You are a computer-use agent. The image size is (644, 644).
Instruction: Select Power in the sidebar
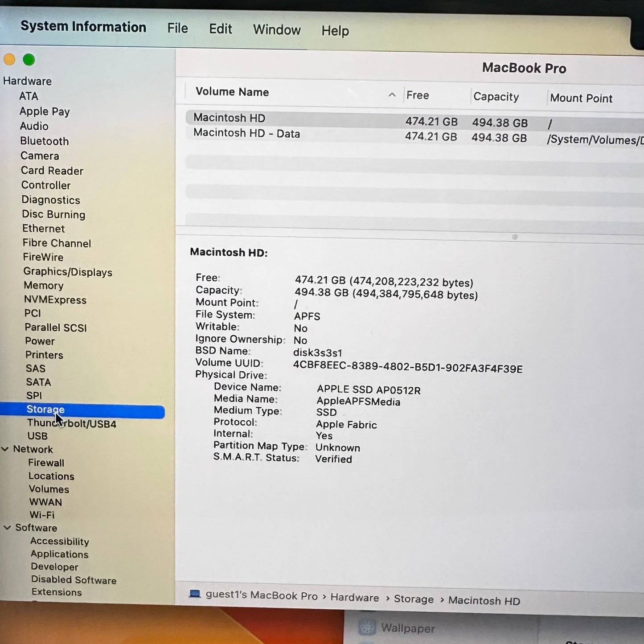[40, 341]
